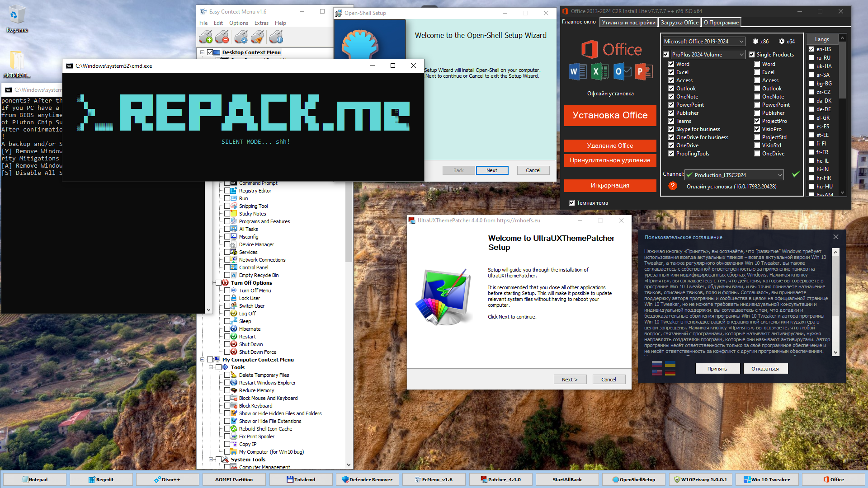Screen dimensions: 868x488
Task: Collapse the System Tools tree node
Action: [x=211, y=459]
